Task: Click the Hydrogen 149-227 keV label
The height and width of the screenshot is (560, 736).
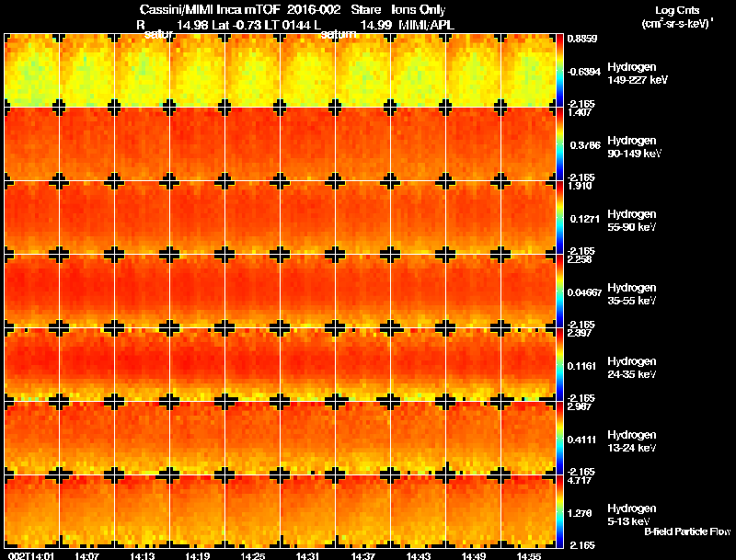Action: coord(637,74)
